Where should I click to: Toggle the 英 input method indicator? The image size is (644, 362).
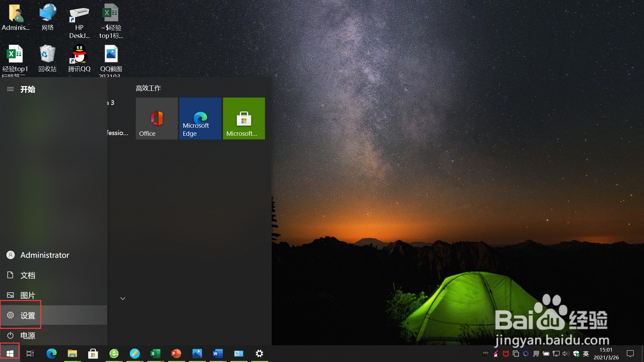coord(586,353)
